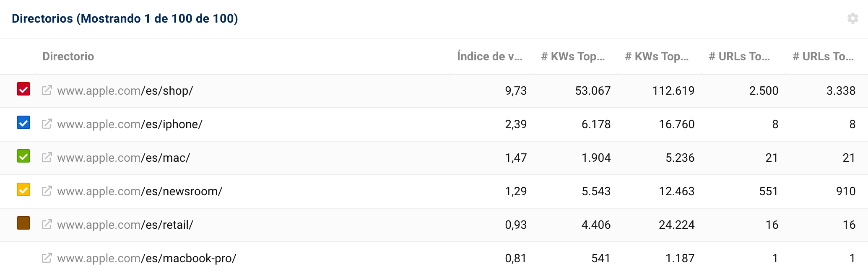Open external link icon for /es/retail/
Image resolution: width=868 pixels, height=274 pixels.
click(x=47, y=225)
